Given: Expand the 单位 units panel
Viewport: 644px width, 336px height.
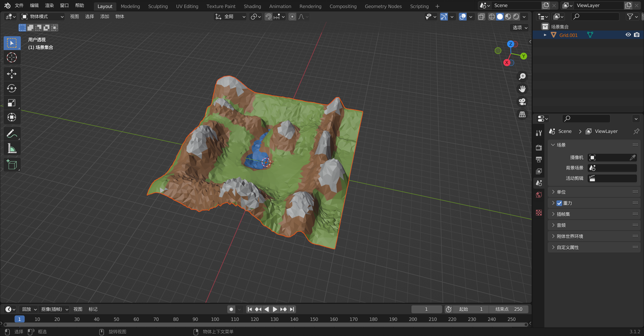Looking at the screenshot, I should click(x=561, y=192).
